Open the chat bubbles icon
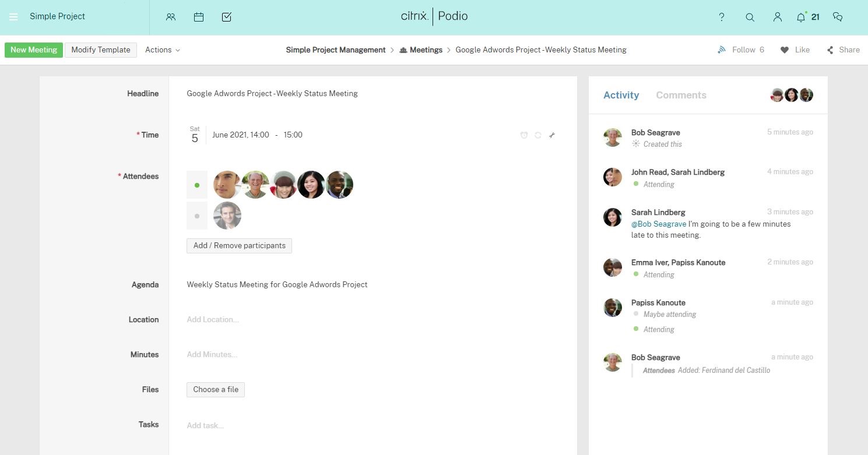 tap(838, 17)
